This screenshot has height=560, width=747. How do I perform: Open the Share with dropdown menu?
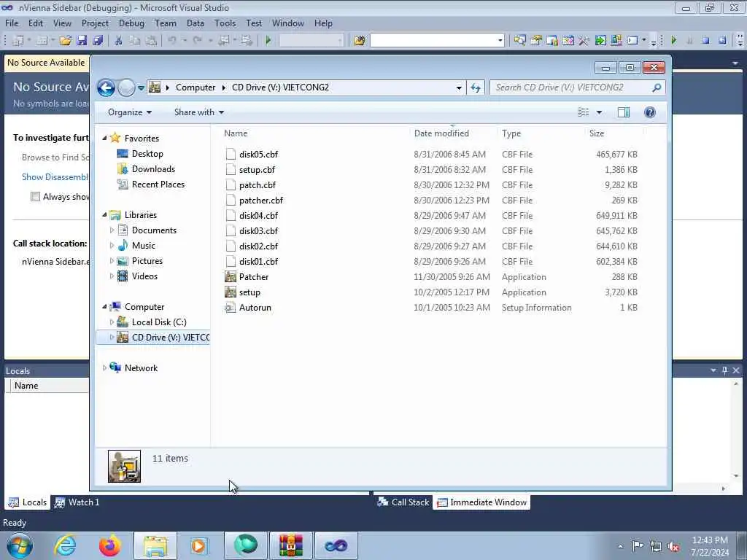[x=198, y=112]
